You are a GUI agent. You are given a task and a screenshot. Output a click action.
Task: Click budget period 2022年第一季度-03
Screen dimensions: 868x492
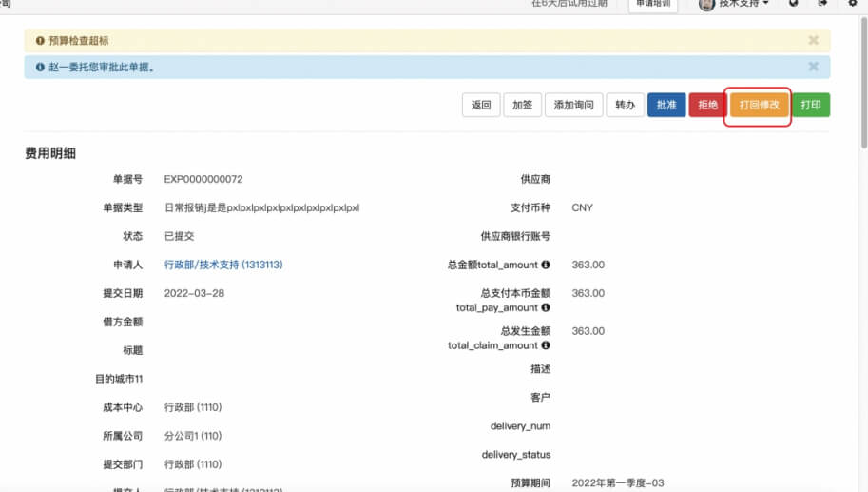(617, 482)
